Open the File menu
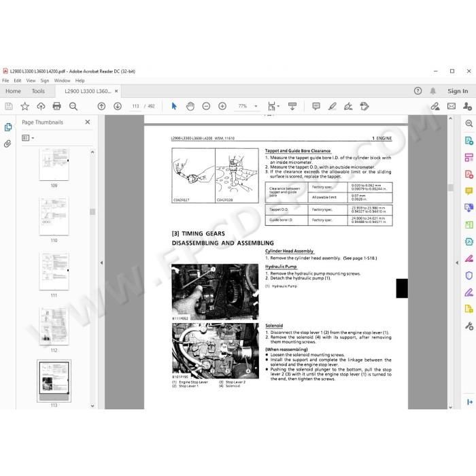 click(x=5, y=80)
